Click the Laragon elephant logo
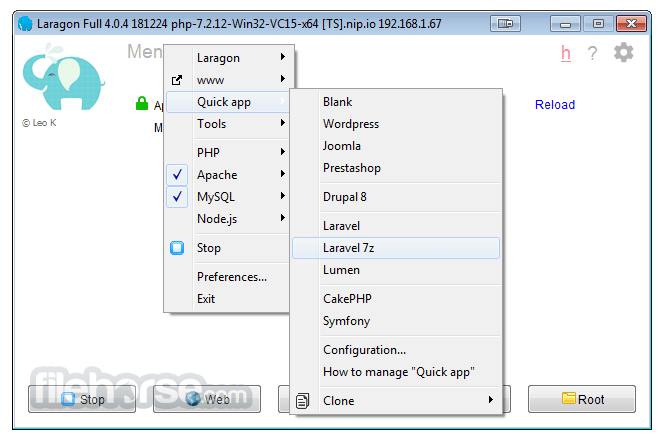The width and height of the screenshot is (663, 439). 63,77
